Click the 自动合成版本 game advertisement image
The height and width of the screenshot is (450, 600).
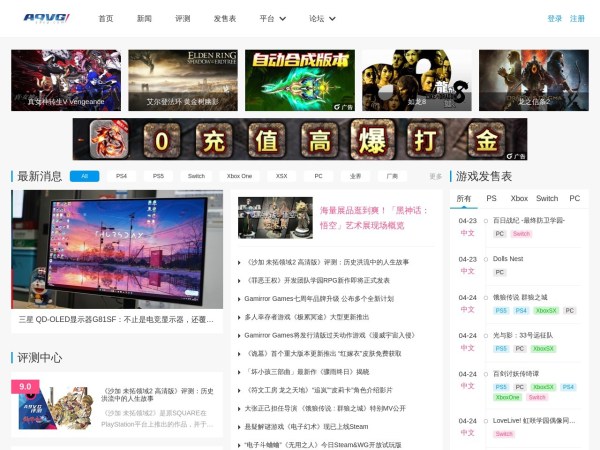point(299,80)
